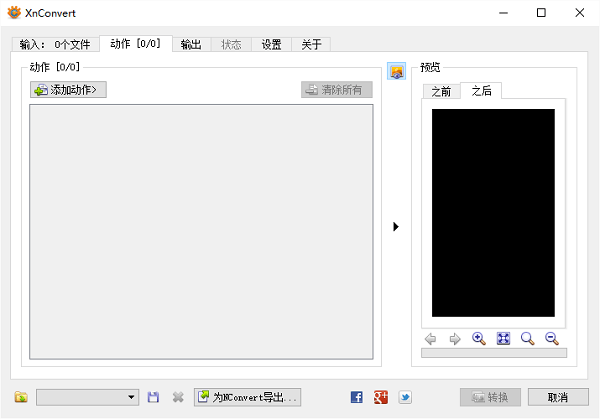600x419 pixels.
Task: Toggle the preview image icon button
Action: point(396,72)
